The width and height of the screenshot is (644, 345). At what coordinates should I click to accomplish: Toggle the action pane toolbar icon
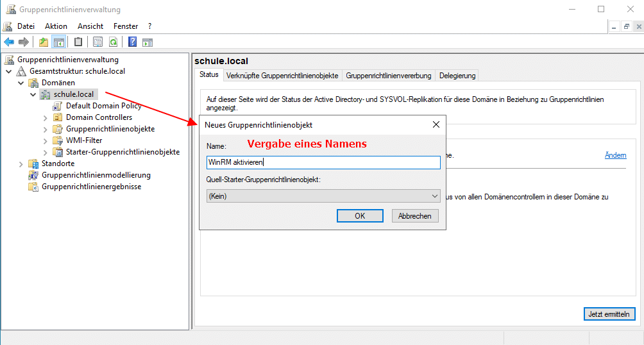148,42
